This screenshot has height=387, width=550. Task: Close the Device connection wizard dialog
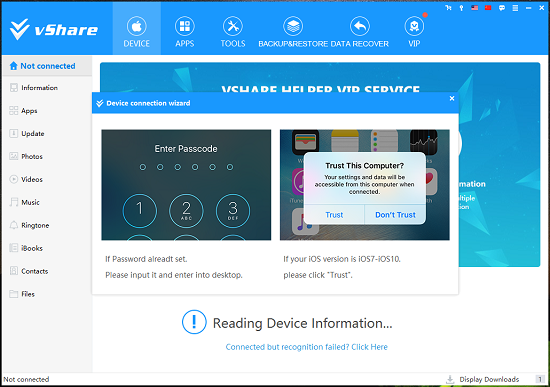(452, 99)
